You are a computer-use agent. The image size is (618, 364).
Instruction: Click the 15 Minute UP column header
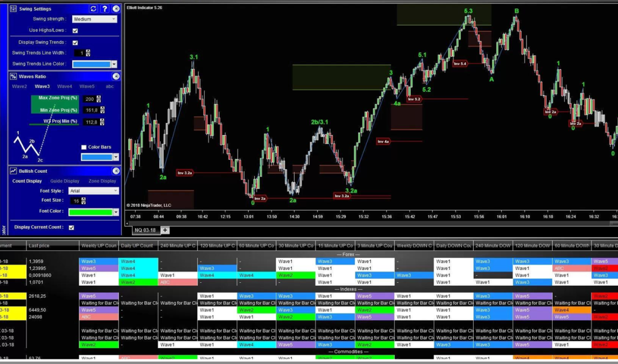335,246
